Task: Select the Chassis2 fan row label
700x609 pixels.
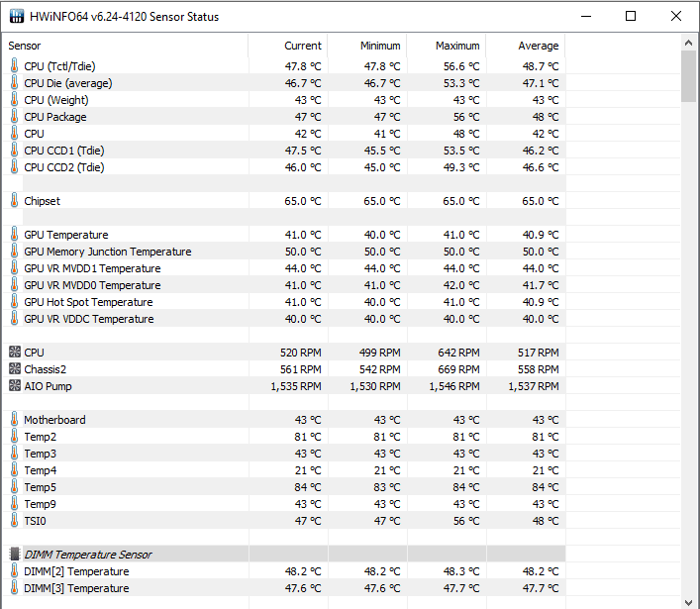Action: point(46,369)
